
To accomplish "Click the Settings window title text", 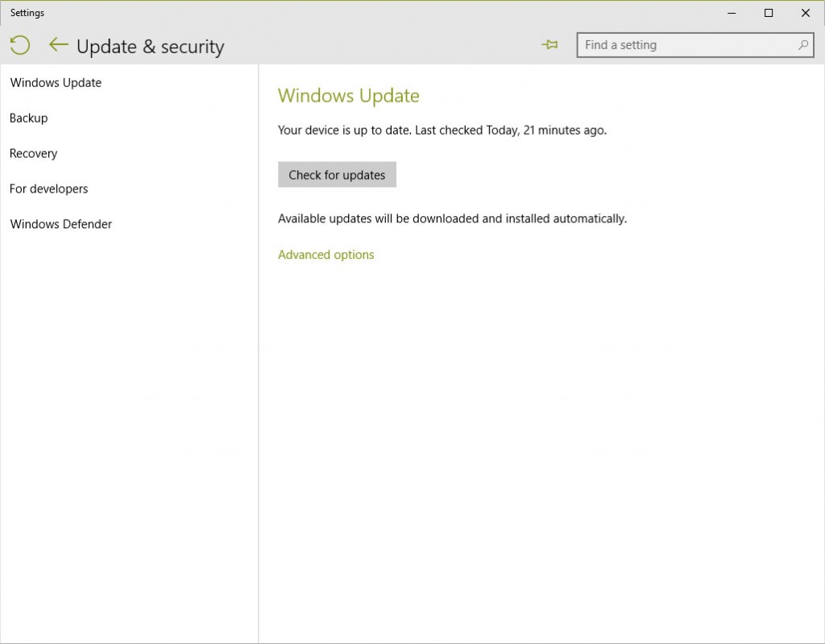I will pos(27,13).
